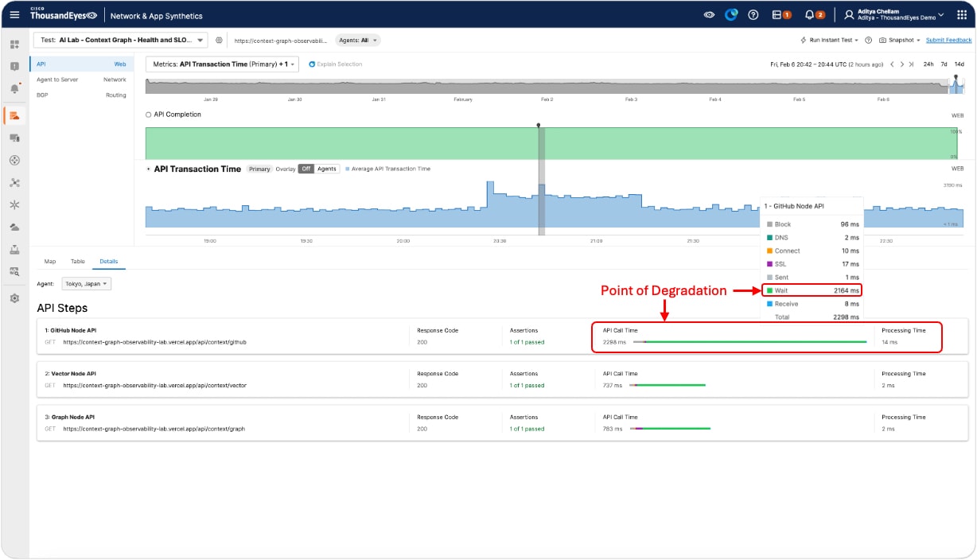Open the Metrics API Transaction Time dropdown
The height and width of the screenshot is (560, 977).
click(x=222, y=64)
